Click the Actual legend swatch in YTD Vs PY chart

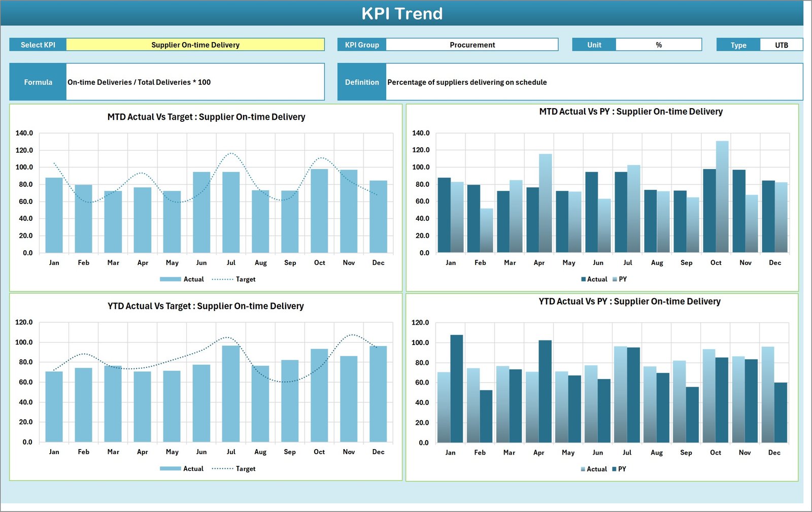pyautogui.click(x=584, y=469)
